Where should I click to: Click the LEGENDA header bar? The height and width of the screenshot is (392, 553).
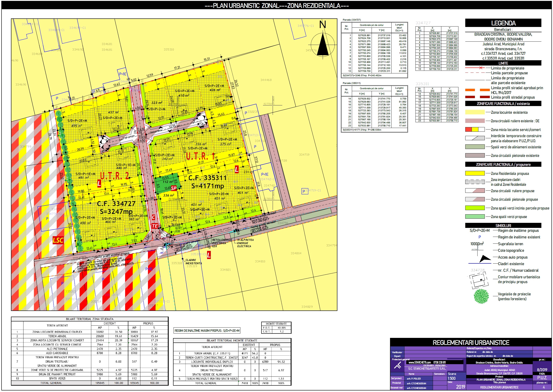point(503,23)
